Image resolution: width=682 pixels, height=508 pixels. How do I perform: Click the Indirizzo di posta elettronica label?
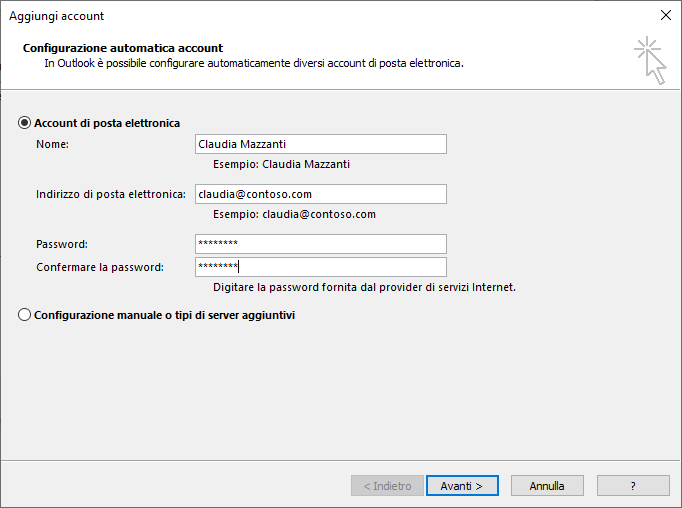pos(111,194)
